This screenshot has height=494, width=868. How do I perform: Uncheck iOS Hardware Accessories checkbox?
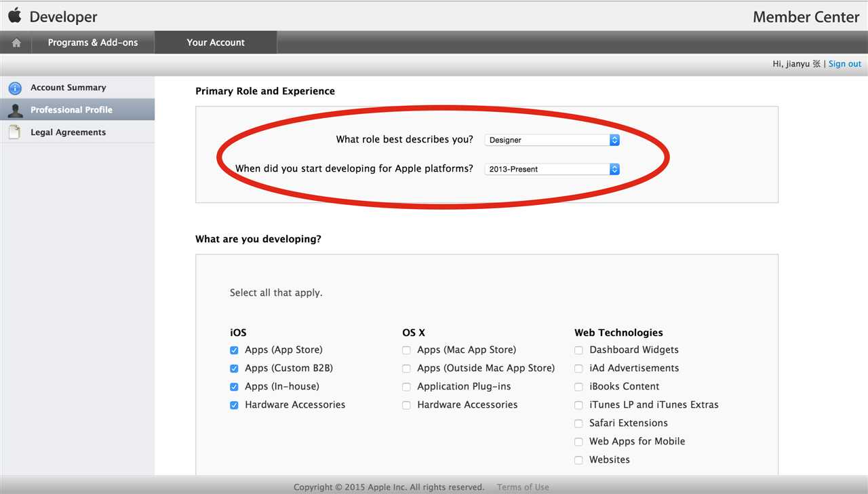click(234, 405)
